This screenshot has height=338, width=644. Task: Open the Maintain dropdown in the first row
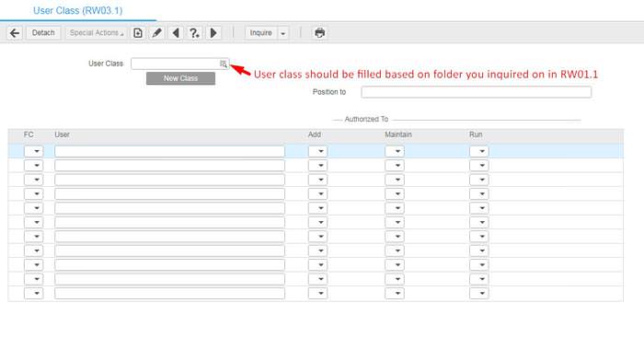coord(395,151)
